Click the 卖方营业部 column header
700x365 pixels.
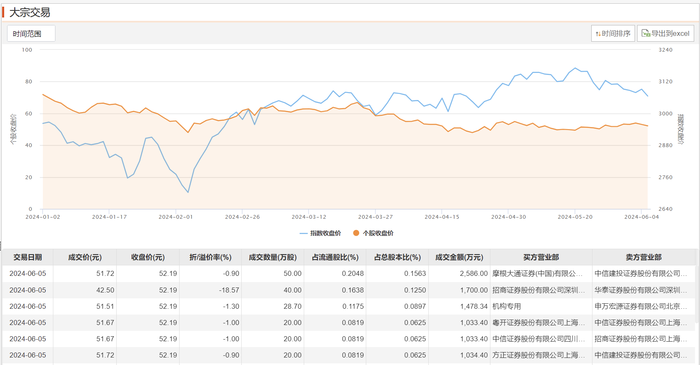(644, 257)
